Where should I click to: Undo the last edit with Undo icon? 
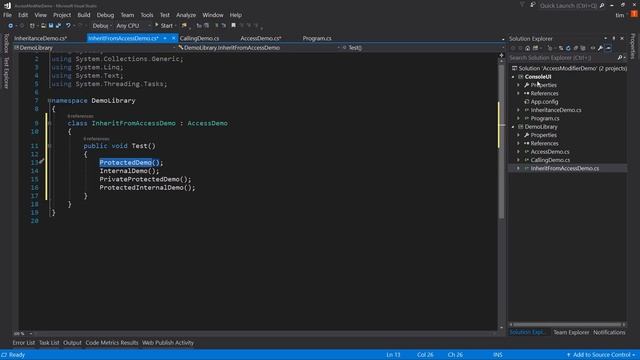[68, 26]
